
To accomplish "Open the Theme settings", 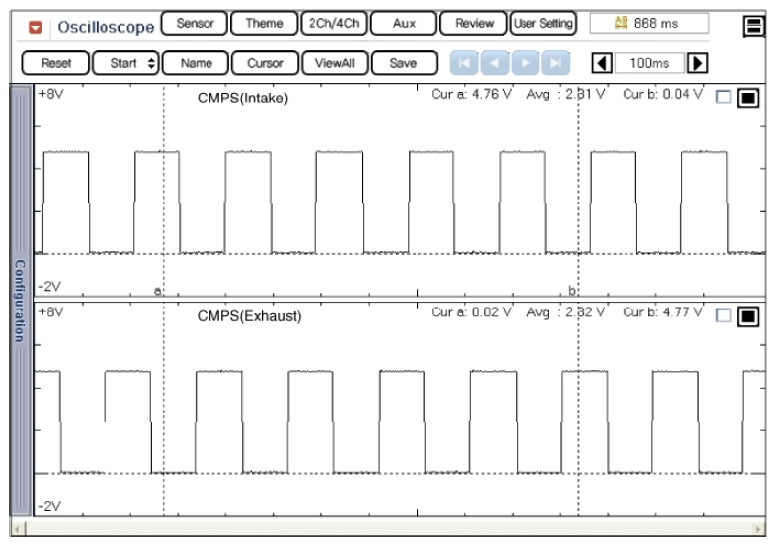I will (x=264, y=23).
